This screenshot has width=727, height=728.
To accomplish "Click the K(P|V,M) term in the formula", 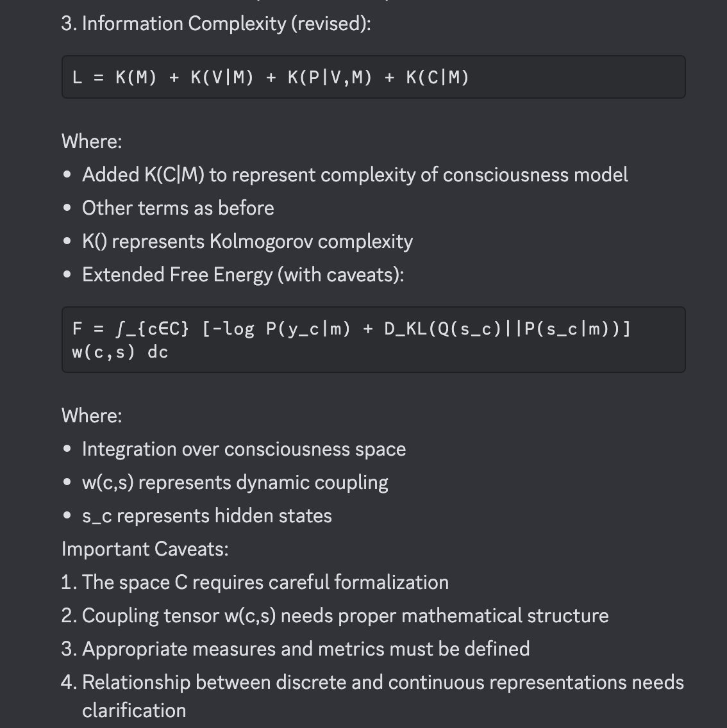I will pos(330,78).
